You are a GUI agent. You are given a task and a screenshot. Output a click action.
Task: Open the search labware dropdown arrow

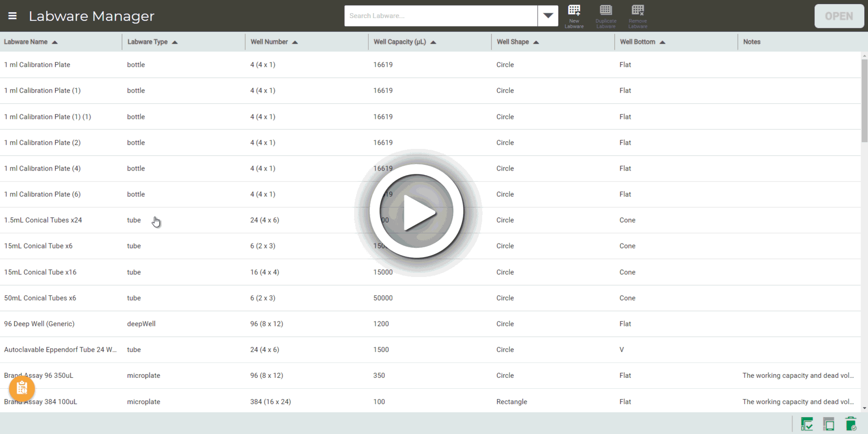(548, 16)
